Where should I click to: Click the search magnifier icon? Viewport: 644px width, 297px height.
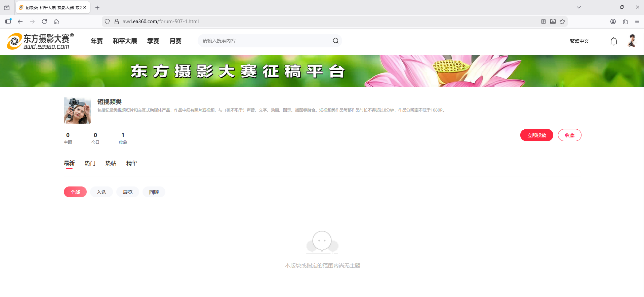[335, 41]
